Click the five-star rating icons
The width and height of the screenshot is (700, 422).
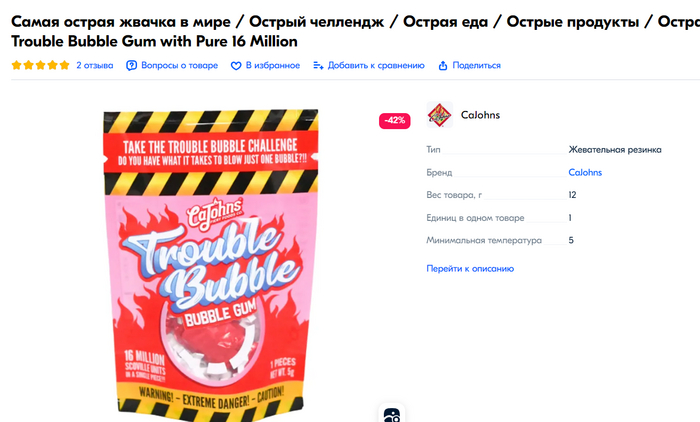[x=41, y=65]
